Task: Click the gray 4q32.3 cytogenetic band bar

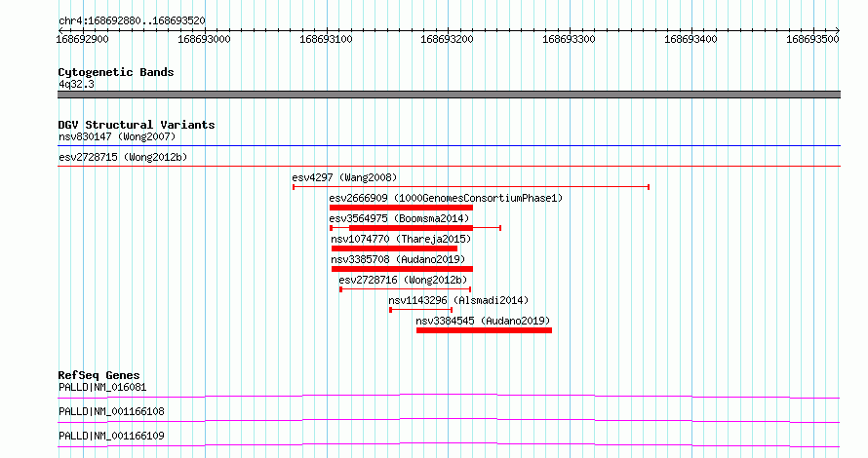Action: pos(449,95)
